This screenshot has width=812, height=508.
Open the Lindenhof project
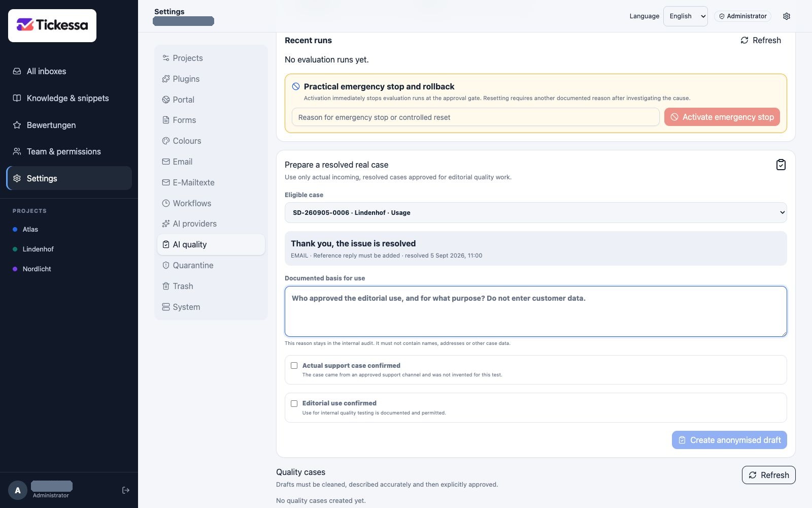click(69, 249)
